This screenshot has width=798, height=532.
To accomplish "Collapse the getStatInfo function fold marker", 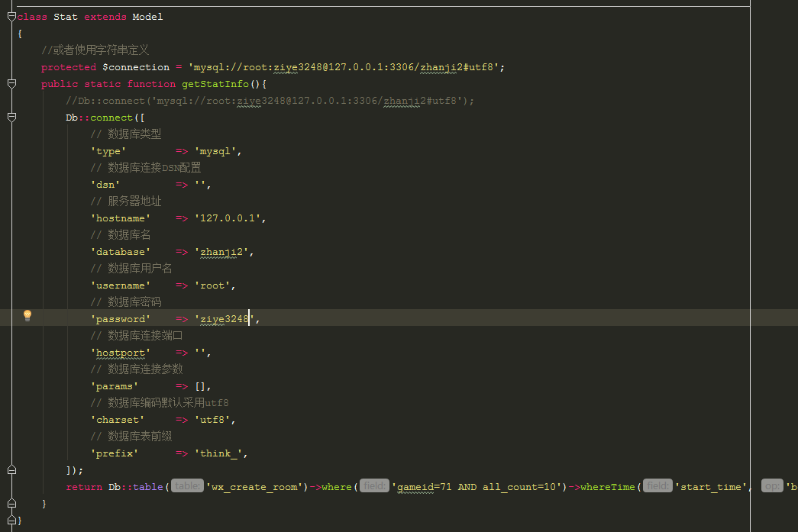I will coord(11,83).
